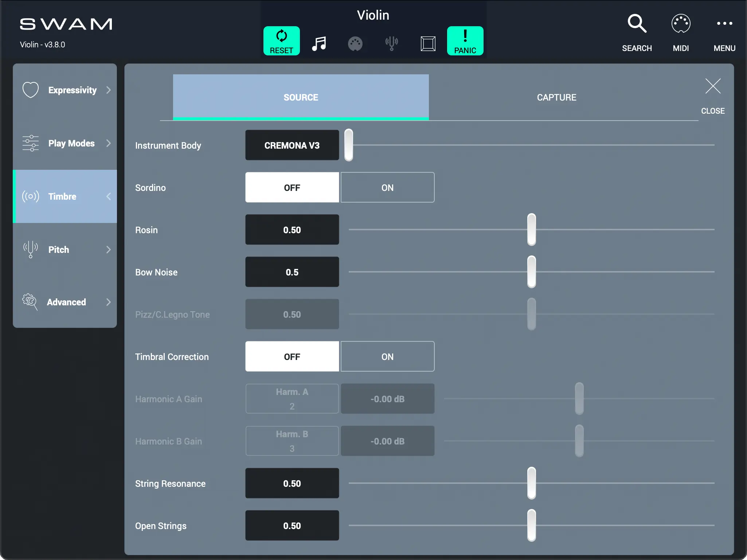Screen dimensions: 747x560
Task: Expand the Play Modes section
Action: 65,143
